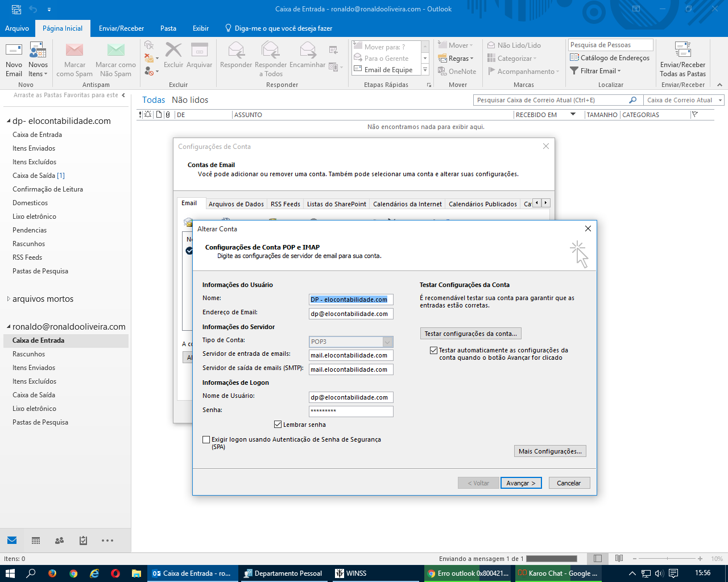This screenshot has width=728, height=582.
Task: Toggle the Lembrar senha checkbox
Action: [x=278, y=425]
